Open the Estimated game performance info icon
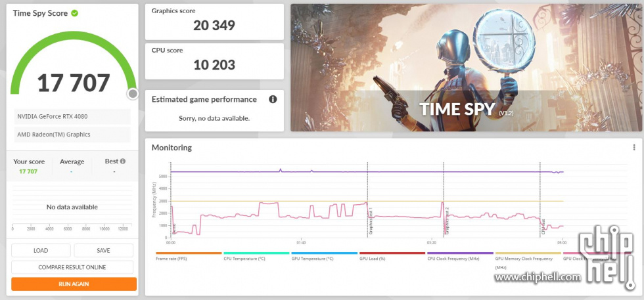Image resolution: width=644 pixels, height=300 pixels. (x=273, y=99)
